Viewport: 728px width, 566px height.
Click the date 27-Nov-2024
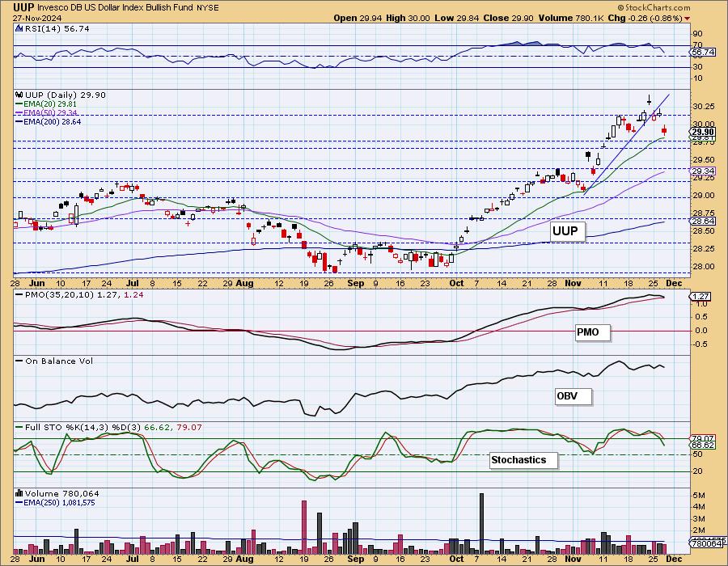click(36, 18)
